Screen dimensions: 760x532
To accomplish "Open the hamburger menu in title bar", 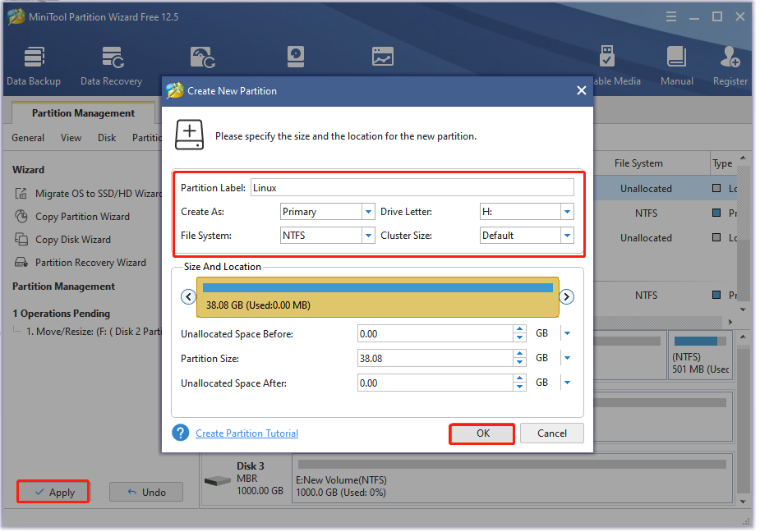I will pos(671,17).
